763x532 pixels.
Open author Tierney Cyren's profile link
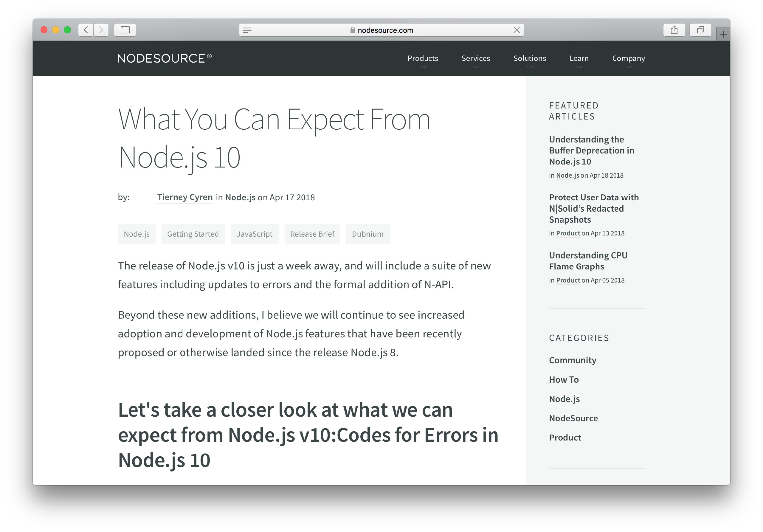click(185, 197)
